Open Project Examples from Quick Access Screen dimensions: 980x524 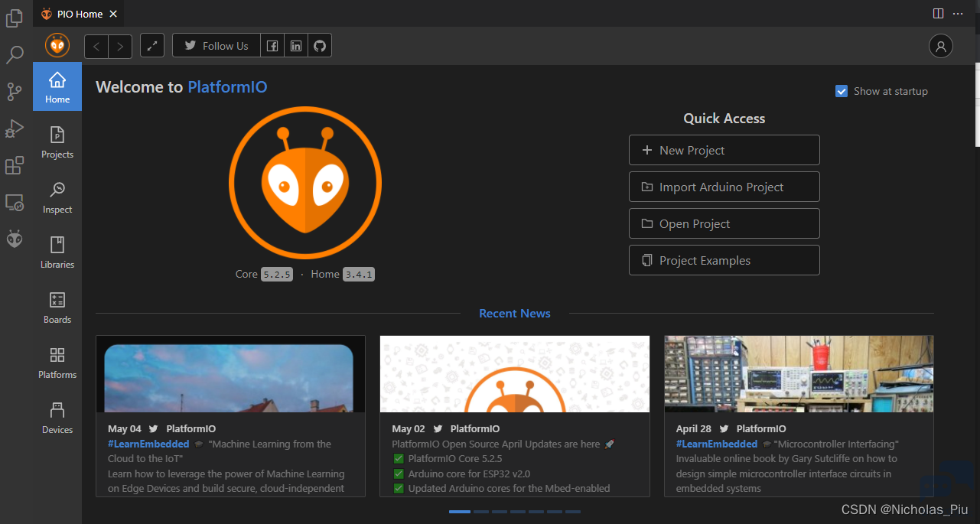(724, 260)
